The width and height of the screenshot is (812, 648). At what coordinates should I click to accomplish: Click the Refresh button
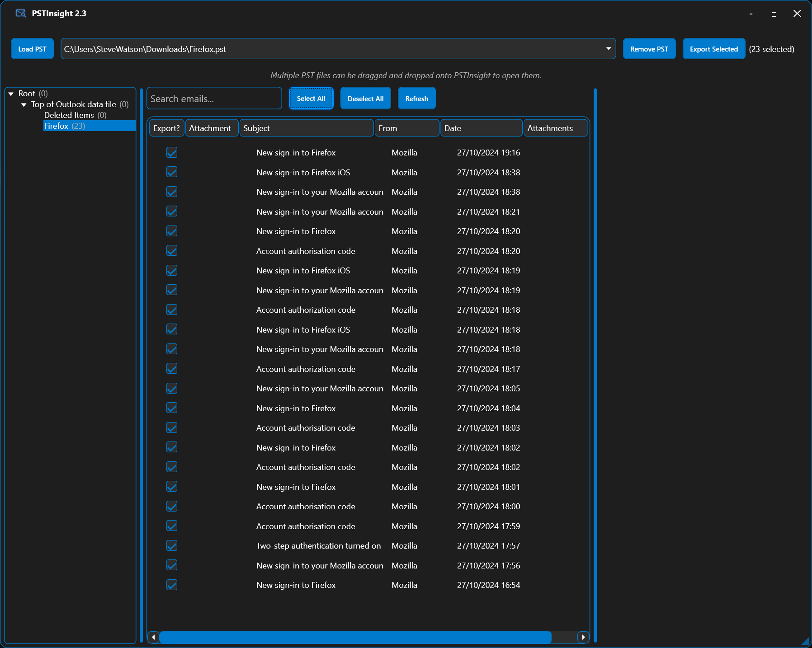[416, 99]
